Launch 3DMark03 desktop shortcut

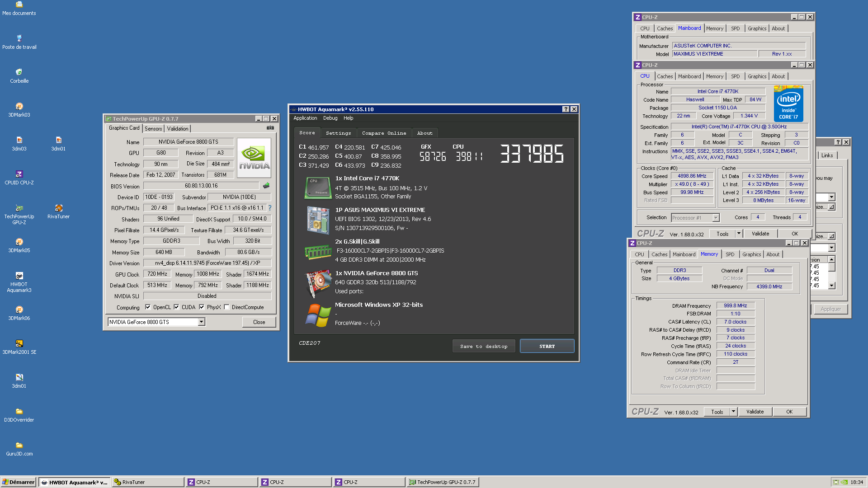point(19,110)
